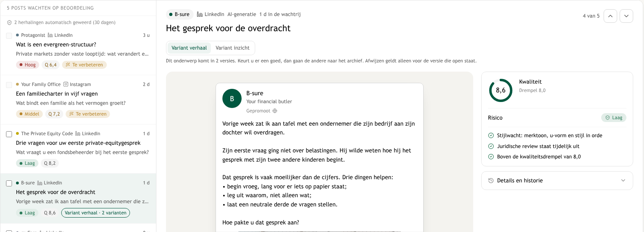Click the shield icon beside automatic repetitions notice
Viewport: 644px width, 232px height.
[x=9, y=22]
